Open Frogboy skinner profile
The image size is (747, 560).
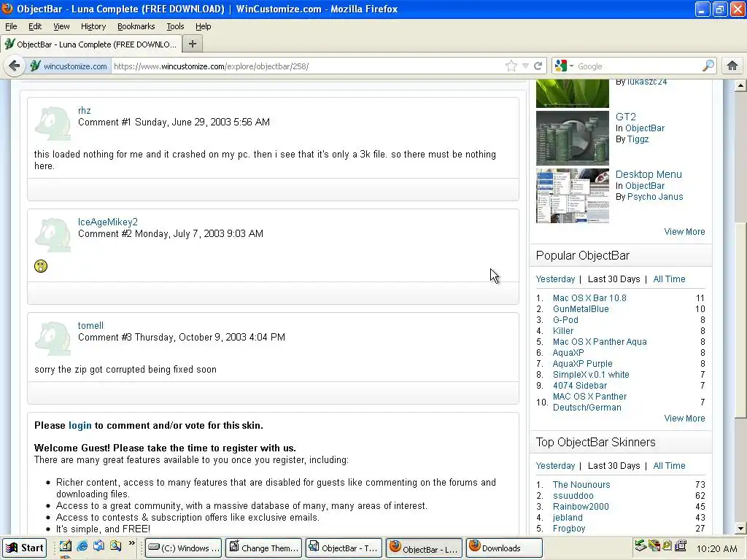pos(569,529)
